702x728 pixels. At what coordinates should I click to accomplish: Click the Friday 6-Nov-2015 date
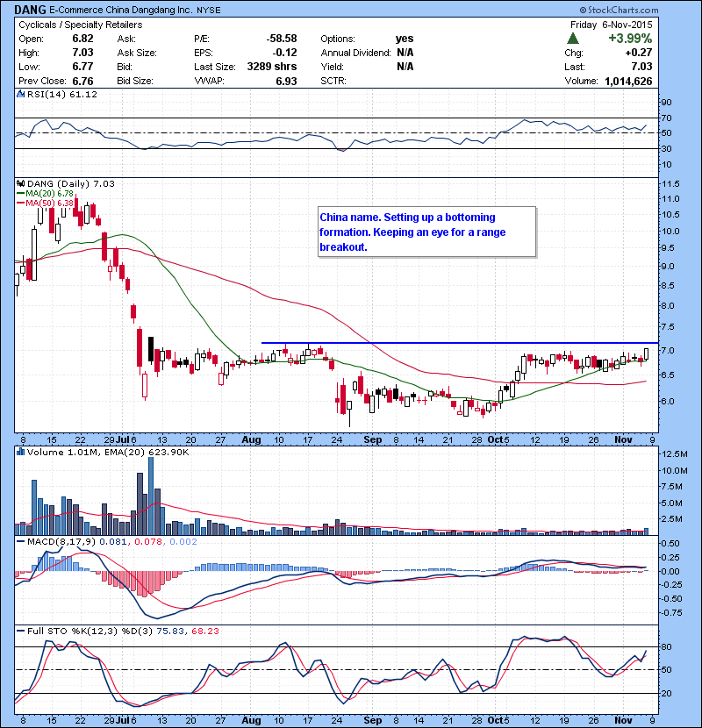(x=611, y=25)
